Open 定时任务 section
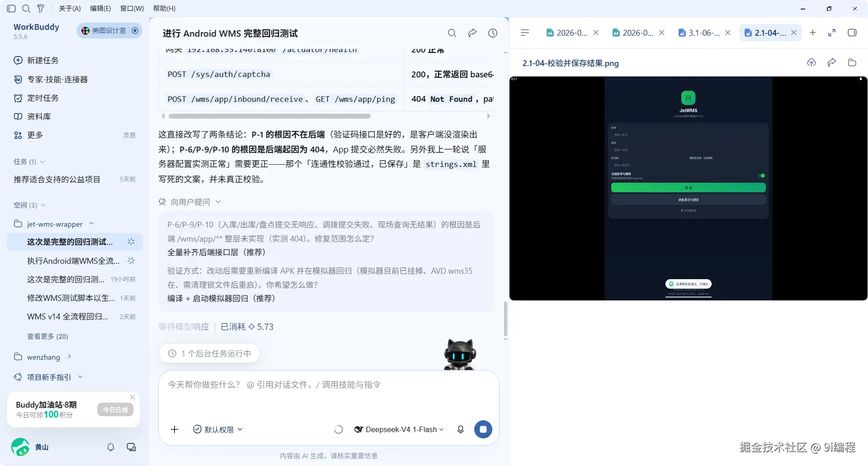868x466 pixels. tap(36, 98)
